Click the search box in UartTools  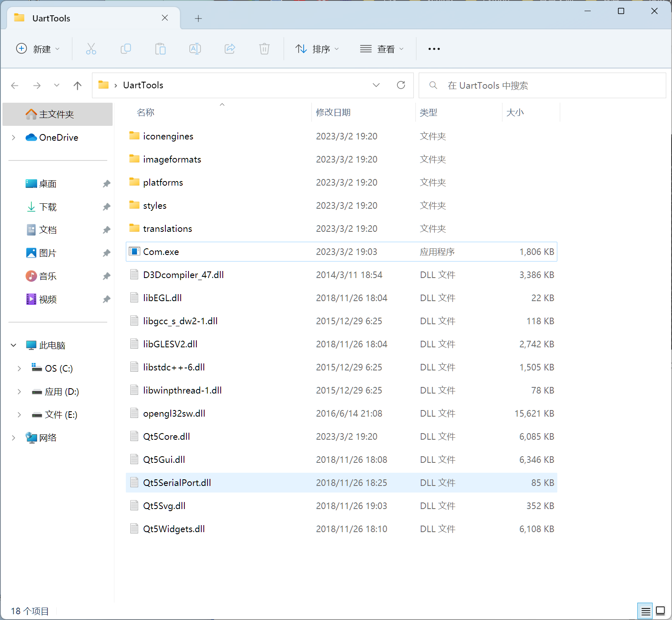pos(542,85)
